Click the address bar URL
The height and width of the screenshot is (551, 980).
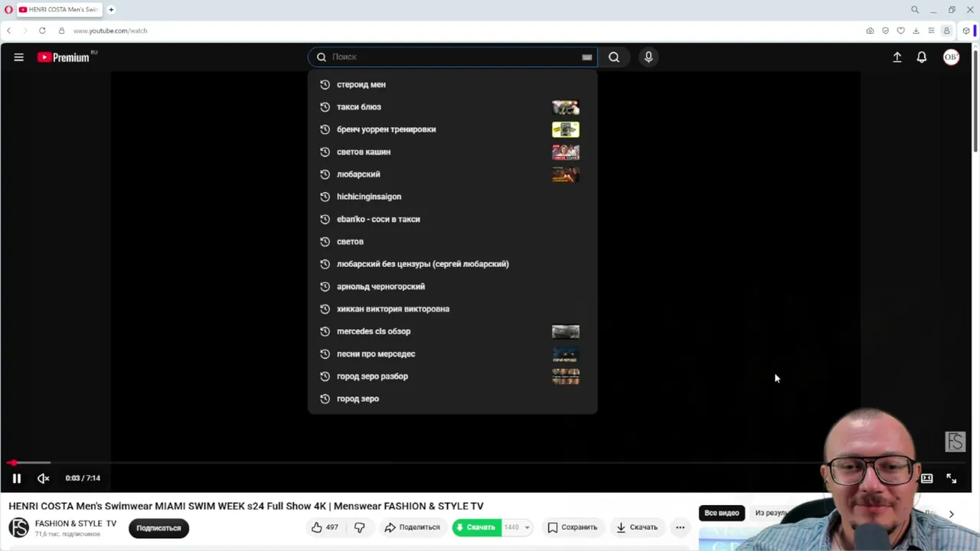tap(110, 31)
